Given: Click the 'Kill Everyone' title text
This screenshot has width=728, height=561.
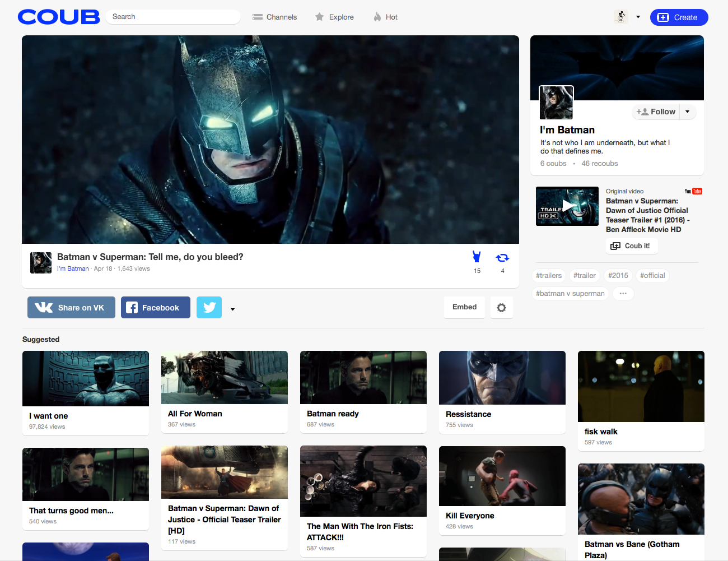Looking at the screenshot, I should pos(470,516).
